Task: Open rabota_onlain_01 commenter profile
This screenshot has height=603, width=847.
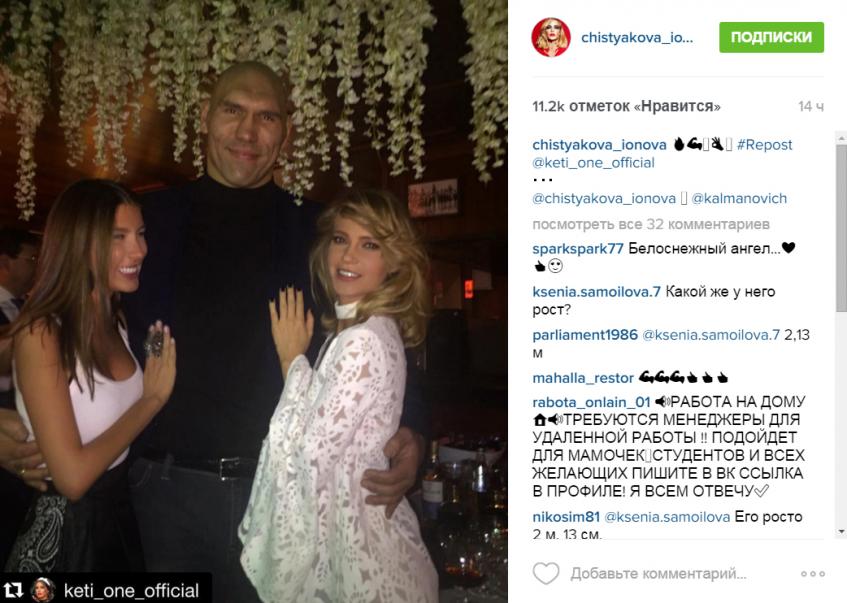Action: click(591, 403)
